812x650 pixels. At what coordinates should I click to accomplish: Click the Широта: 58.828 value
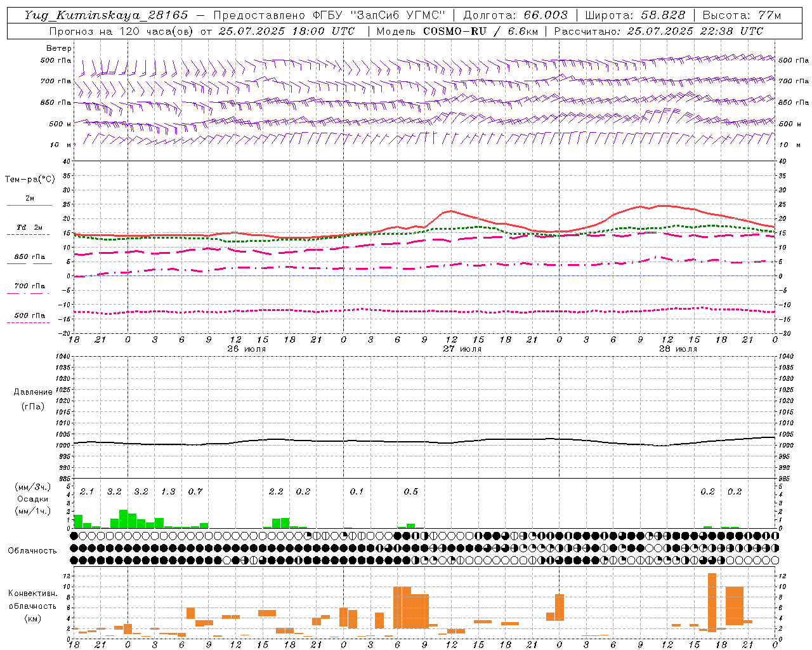pos(635,15)
